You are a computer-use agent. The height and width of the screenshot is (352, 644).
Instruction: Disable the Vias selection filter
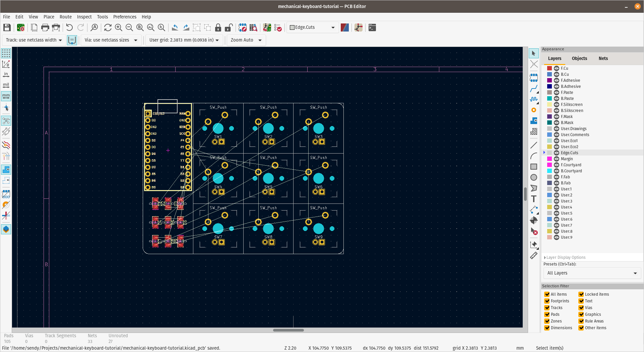coord(581,307)
